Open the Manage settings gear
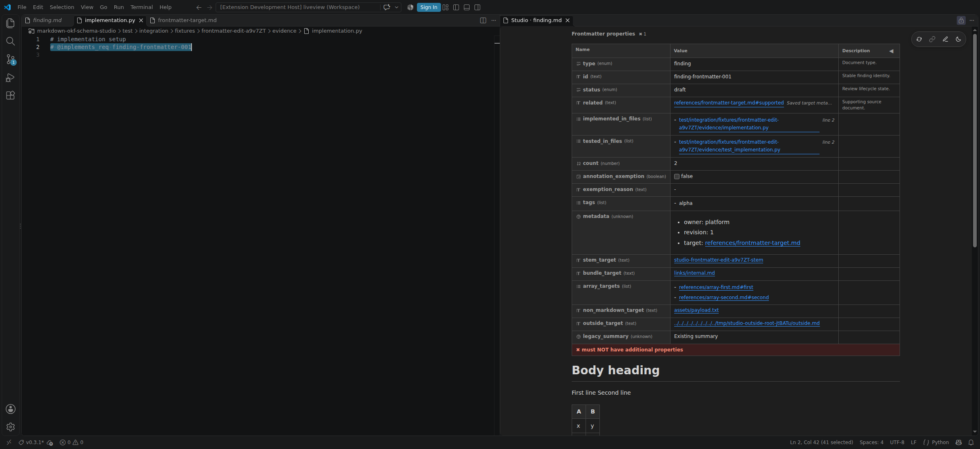980x449 pixels. pyautogui.click(x=11, y=427)
